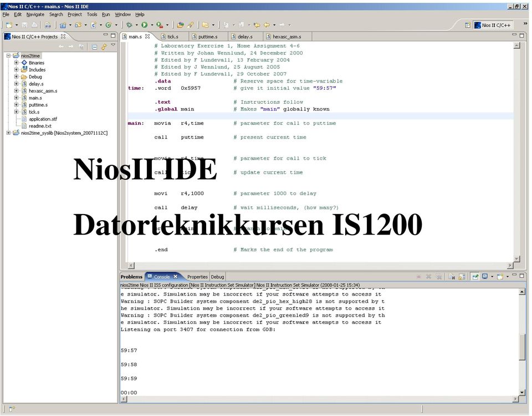The height and width of the screenshot is (416, 532).
Task: Expand the hexasc_asm.s tree node
Action: [x=16, y=91]
